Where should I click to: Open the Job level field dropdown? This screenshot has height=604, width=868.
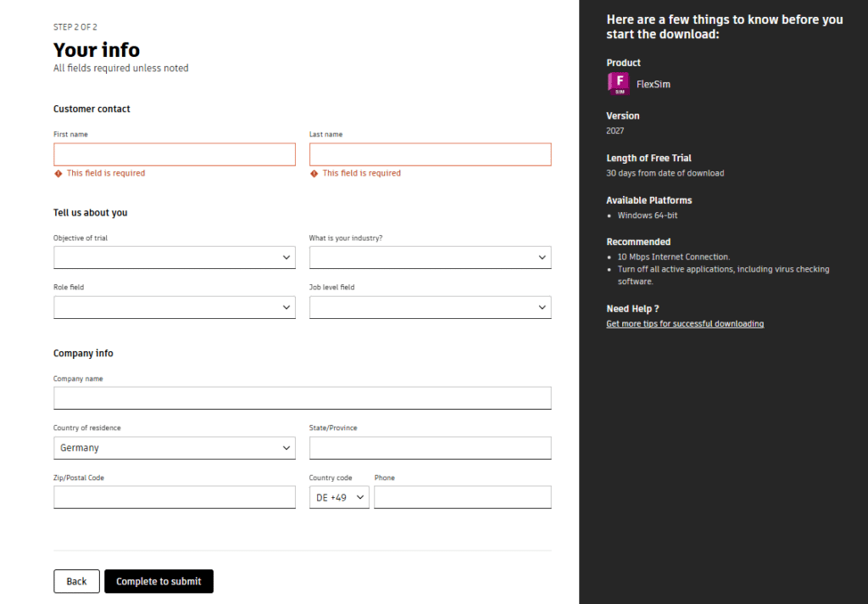coord(430,308)
